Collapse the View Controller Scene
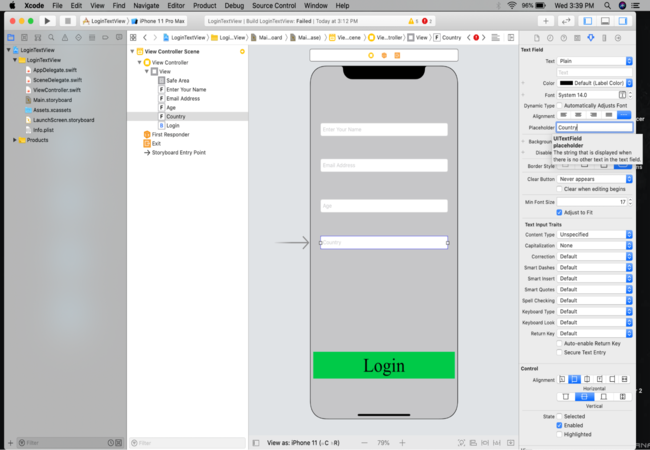The width and height of the screenshot is (650, 450). tap(132, 51)
